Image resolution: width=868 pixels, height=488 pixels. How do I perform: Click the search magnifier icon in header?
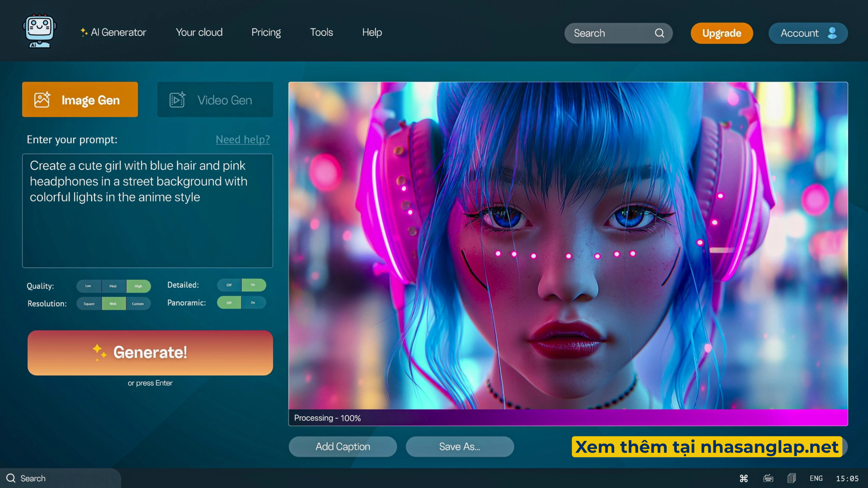point(659,33)
